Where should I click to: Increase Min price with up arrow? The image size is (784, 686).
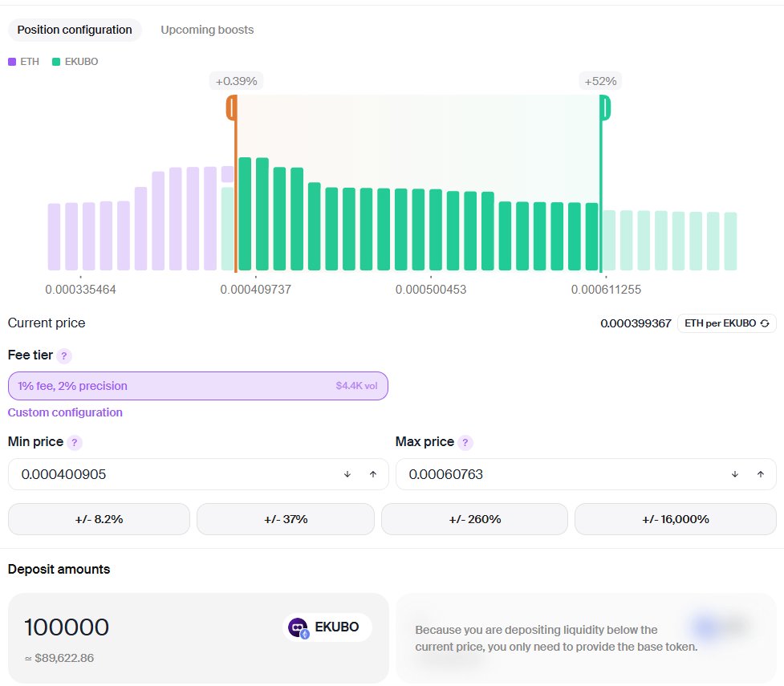(373, 474)
